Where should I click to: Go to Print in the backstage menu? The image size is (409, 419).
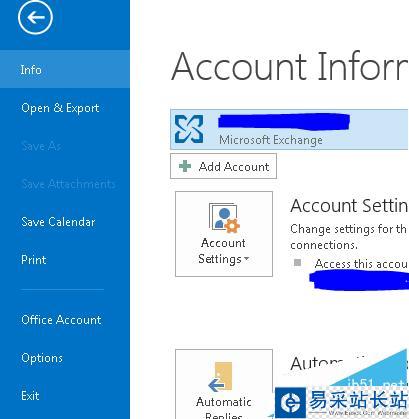click(33, 260)
